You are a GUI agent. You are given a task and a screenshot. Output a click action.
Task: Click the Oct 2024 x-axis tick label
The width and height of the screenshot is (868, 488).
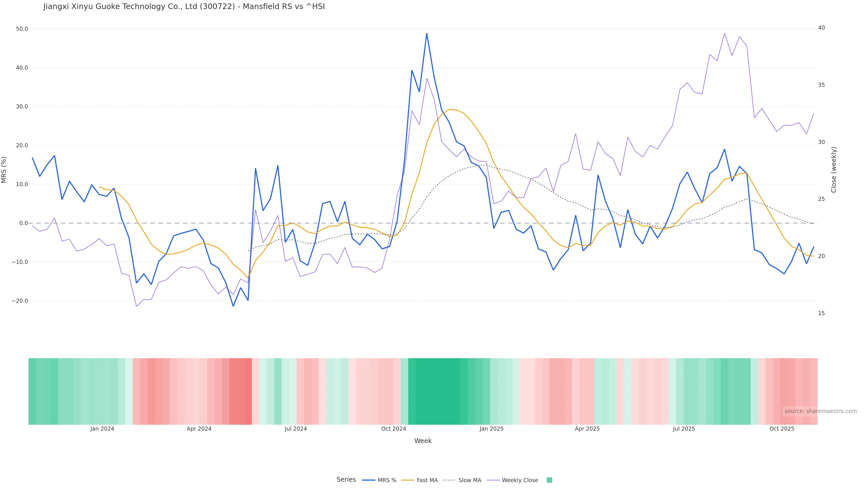click(394, 429)
